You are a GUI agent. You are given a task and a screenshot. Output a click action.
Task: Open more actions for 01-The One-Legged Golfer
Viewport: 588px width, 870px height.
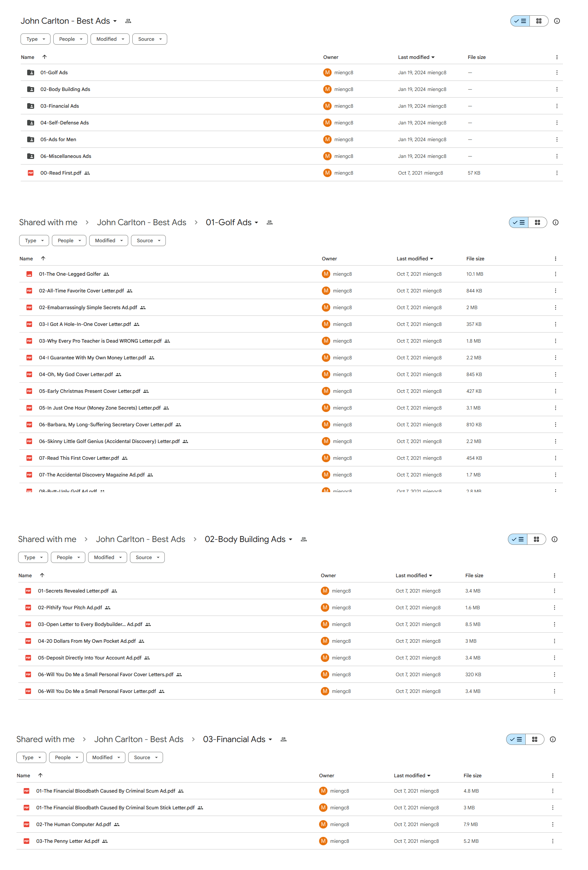tap(555, 274)
